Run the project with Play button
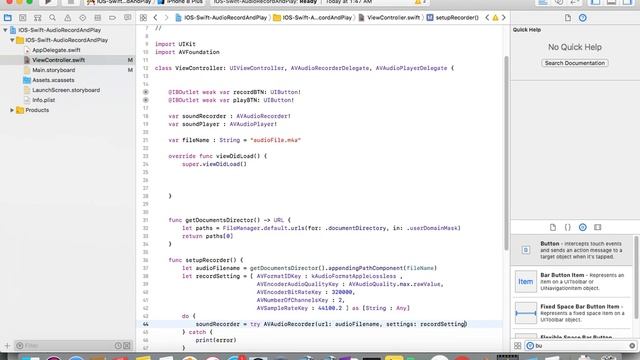 coord(48,2)
